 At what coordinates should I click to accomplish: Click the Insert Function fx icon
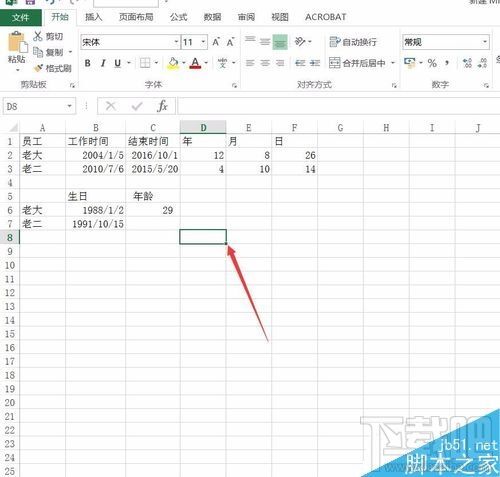(162, 106)
